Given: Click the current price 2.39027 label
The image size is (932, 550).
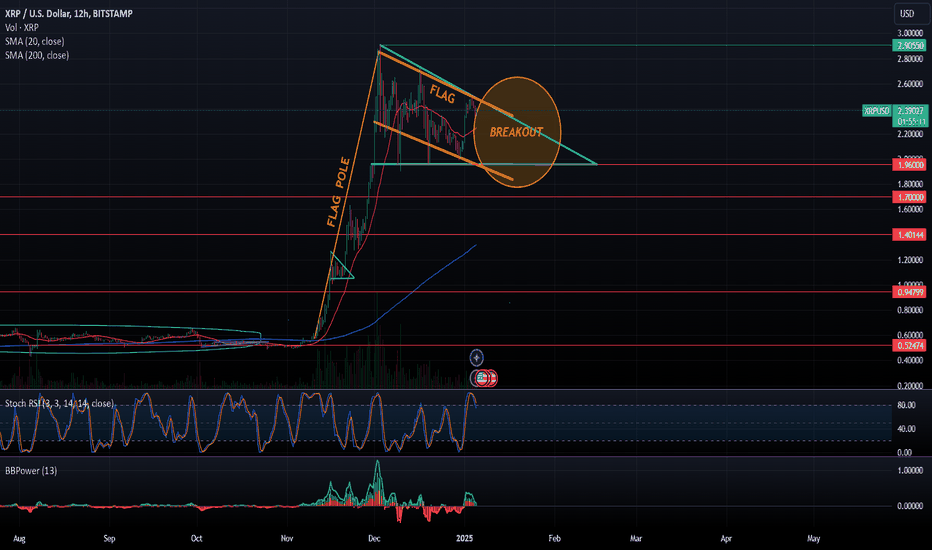Looking at the screenshot, I should (x=909, y=111).
